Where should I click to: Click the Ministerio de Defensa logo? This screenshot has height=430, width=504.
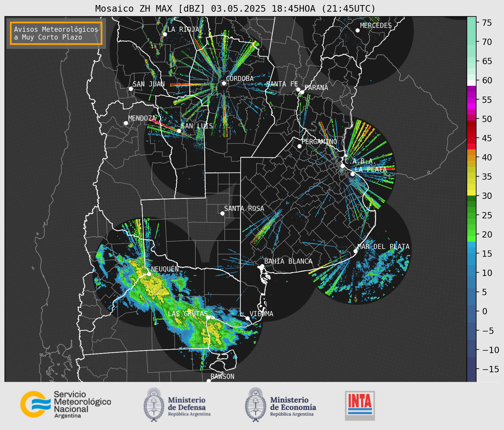[x=177, y=405]
